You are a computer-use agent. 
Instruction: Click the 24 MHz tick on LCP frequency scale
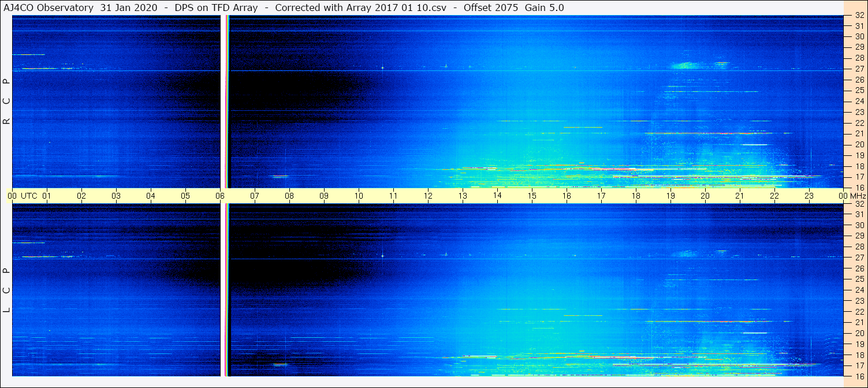pos(859,290)
